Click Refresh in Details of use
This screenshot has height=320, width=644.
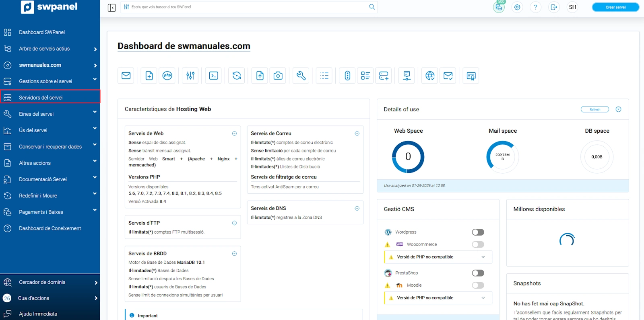[594, 109]
